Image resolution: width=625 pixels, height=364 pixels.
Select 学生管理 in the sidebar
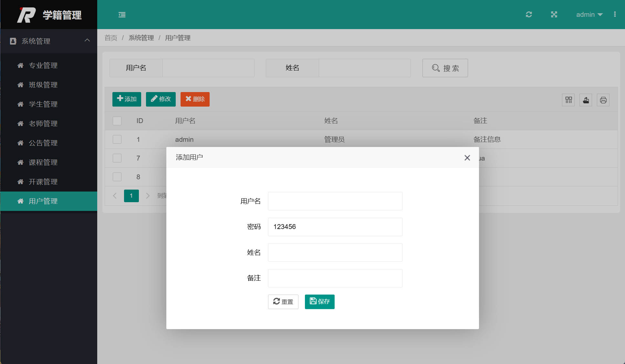(43, 104)
